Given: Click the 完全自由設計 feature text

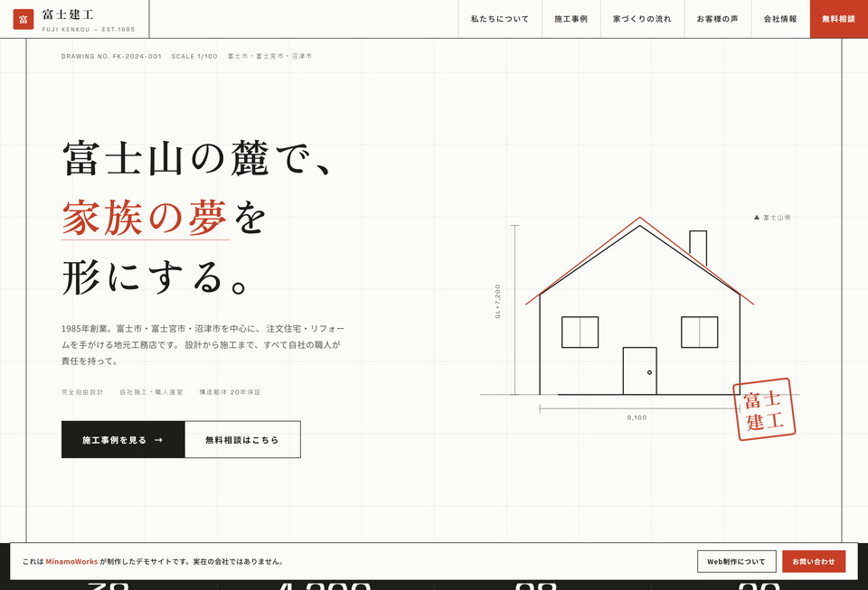Looking at the screenshot, I should coord(82,392).
